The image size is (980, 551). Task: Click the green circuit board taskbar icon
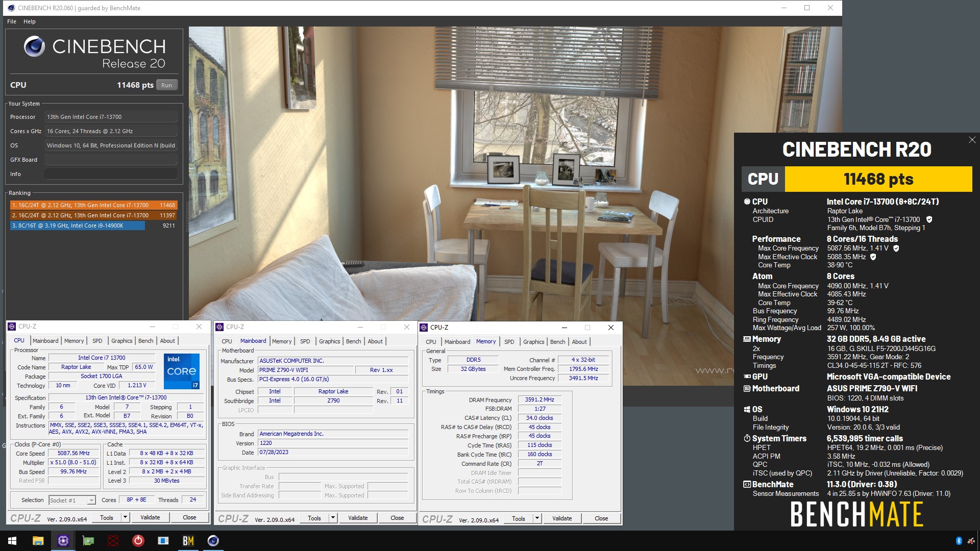coord(88,541)
